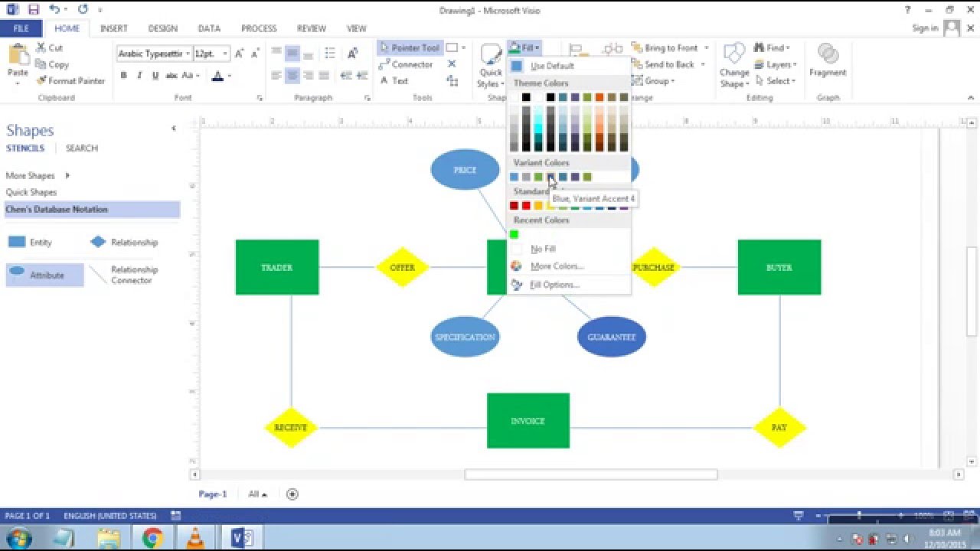Toggle center text alignment

[292, 76]
